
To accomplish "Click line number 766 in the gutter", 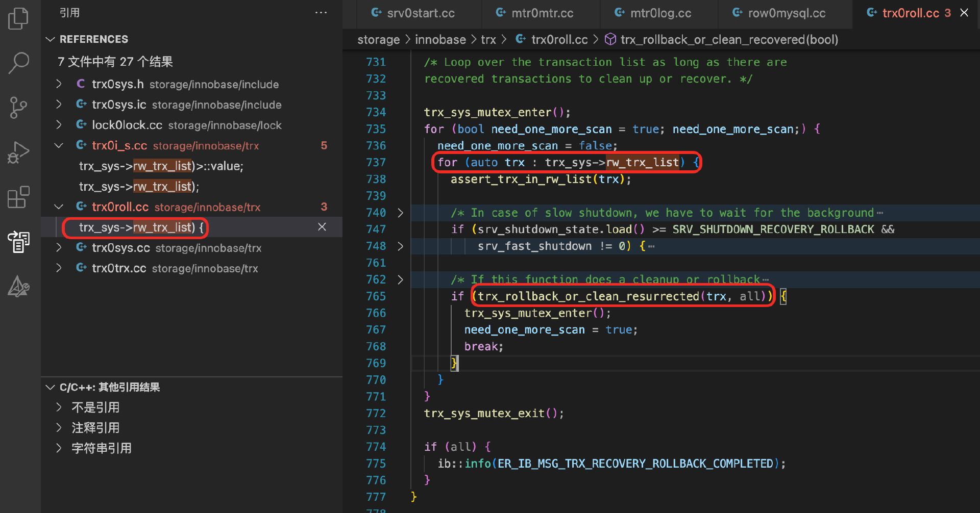I will pos(376,313).
